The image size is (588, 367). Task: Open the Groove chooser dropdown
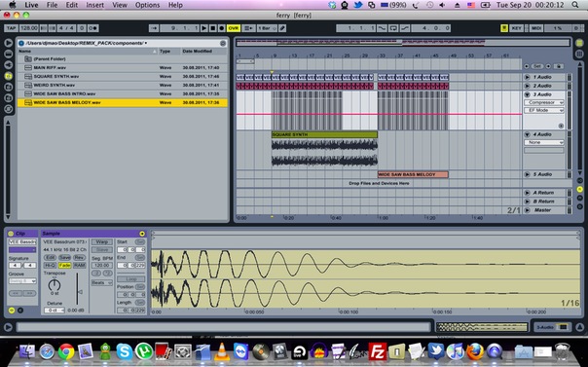(22, 281)
